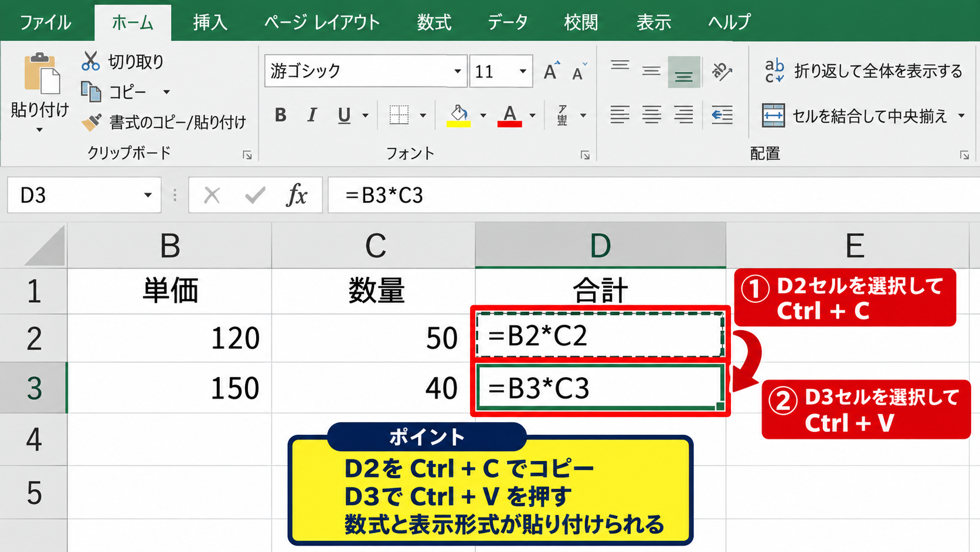This screenshot has width=980, height=552.
Task: Click the Copy icon
Action: point(91,92)
